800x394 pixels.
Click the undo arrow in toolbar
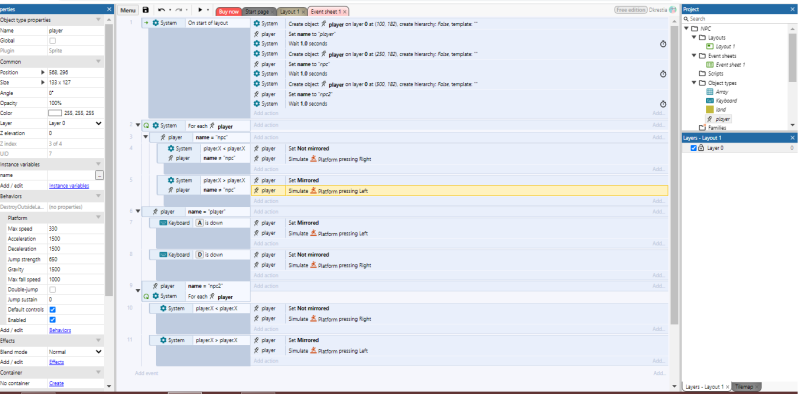click(162, 10)
